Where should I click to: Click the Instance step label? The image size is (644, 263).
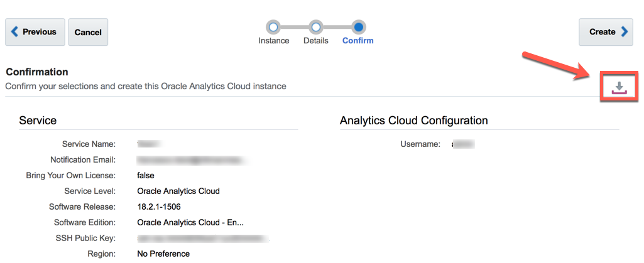pyautogui.click(x=274, y=41)
